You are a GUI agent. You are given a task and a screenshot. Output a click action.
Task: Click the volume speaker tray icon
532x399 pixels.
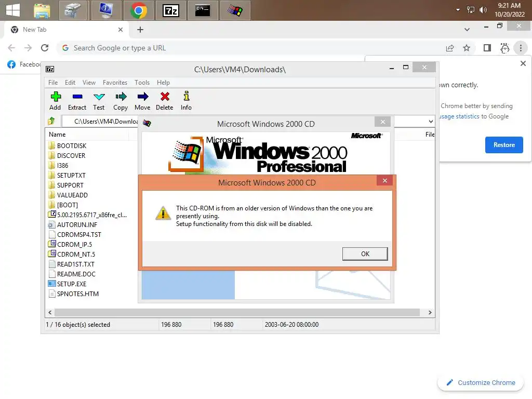coord(483,10)
